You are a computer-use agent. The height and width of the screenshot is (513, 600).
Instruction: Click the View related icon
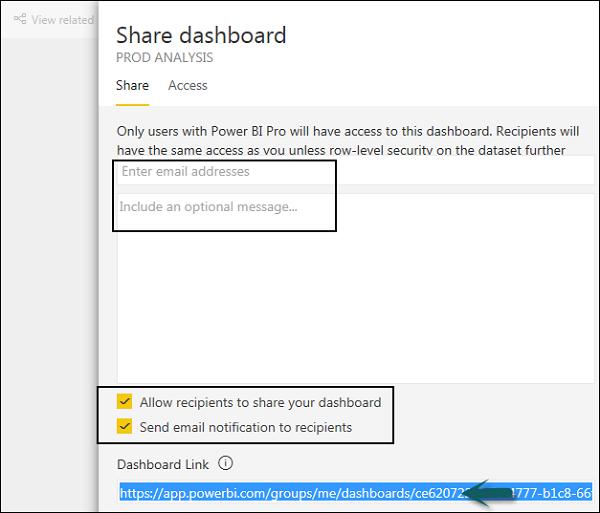tap(19, 19)
